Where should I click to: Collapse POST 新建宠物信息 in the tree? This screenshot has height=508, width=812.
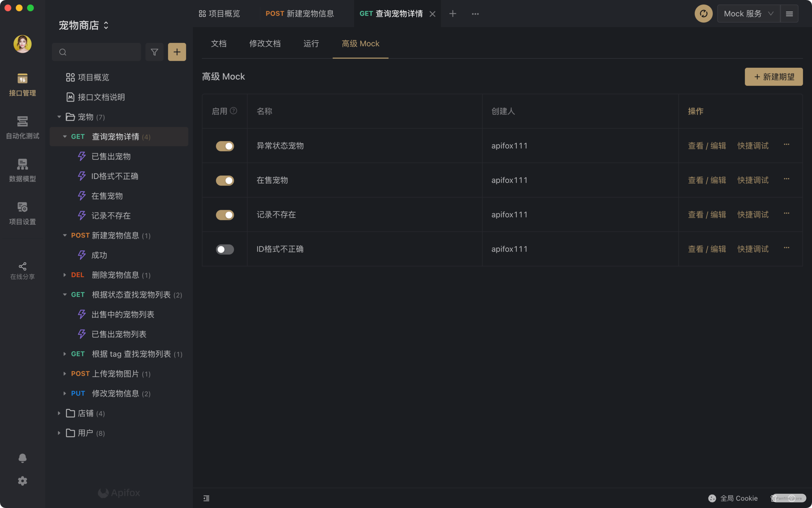[65, 236]
